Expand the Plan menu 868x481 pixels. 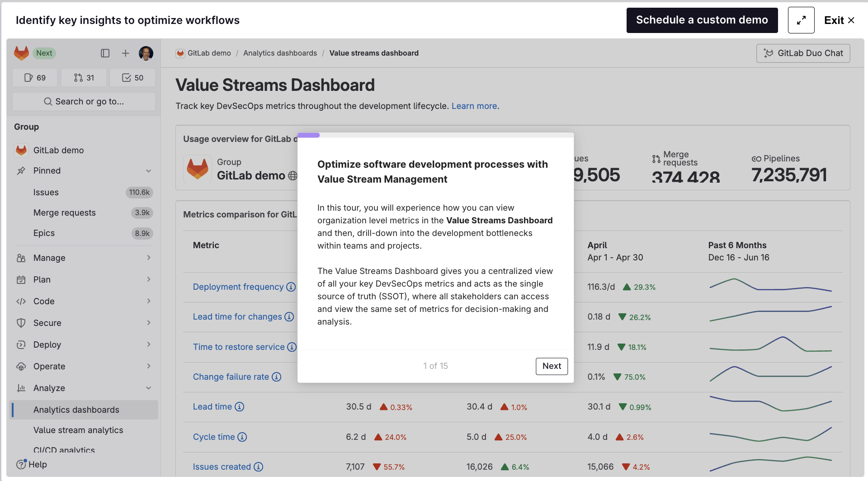click(84, 279)
